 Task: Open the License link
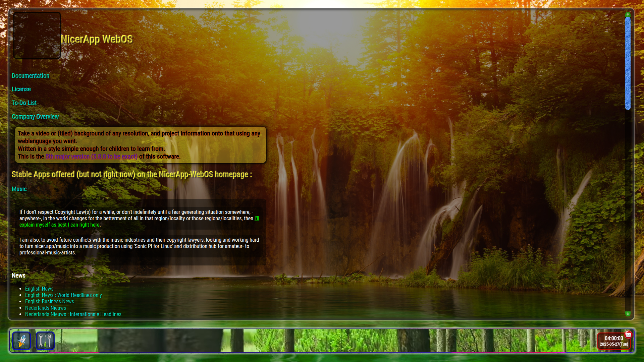click(21, 89)
